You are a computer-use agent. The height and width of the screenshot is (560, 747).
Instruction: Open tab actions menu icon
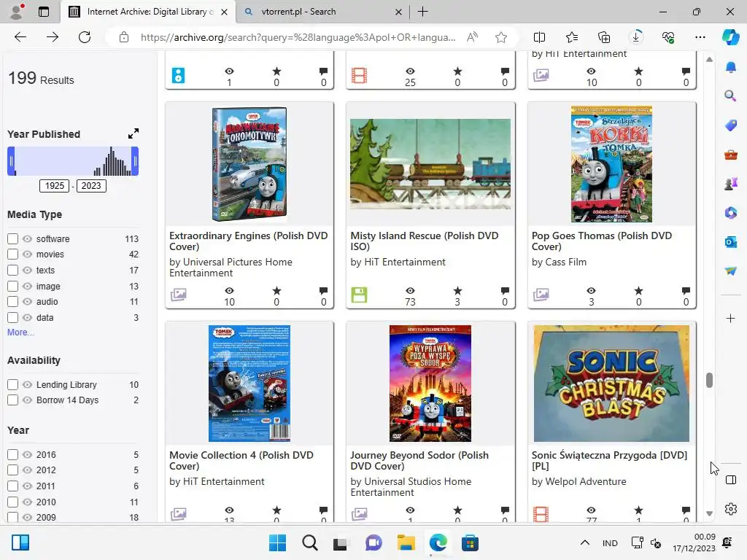43,12
